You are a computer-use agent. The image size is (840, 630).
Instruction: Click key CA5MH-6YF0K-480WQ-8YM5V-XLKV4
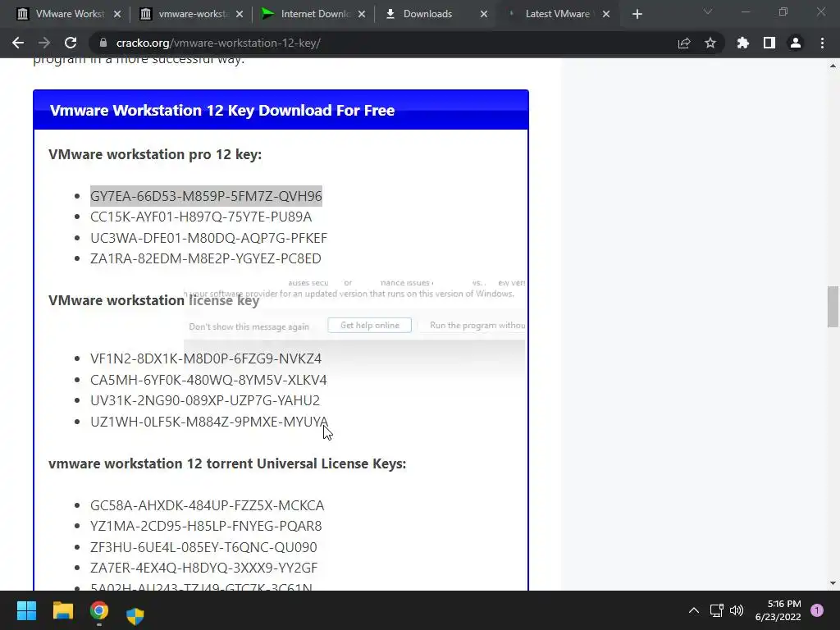pyautogui.click(x=208, y=380)
